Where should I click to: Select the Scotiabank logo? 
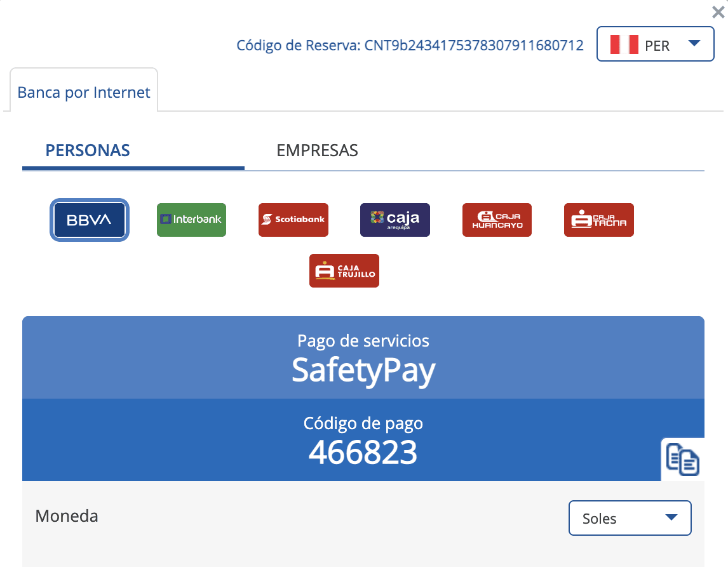coord(293,220)
